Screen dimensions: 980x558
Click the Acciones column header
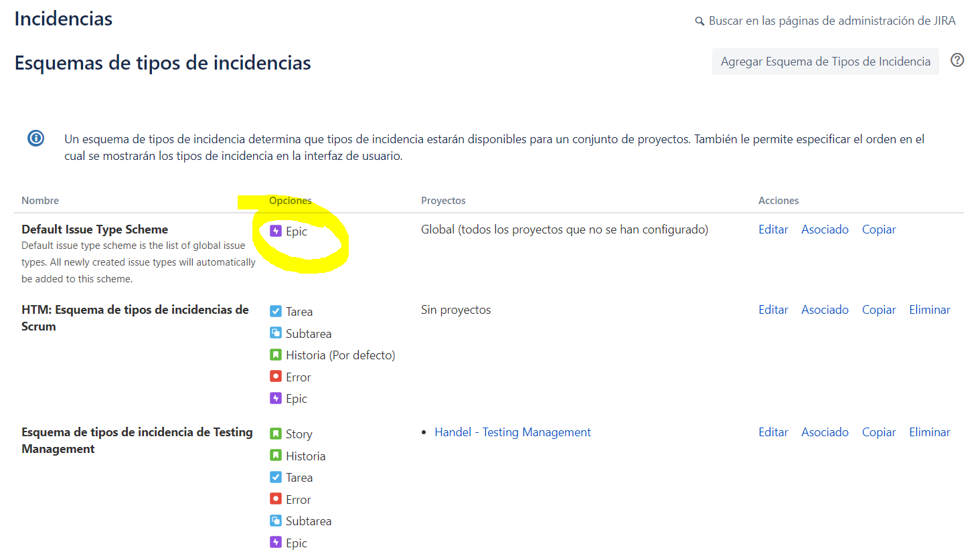click(779, 201)
